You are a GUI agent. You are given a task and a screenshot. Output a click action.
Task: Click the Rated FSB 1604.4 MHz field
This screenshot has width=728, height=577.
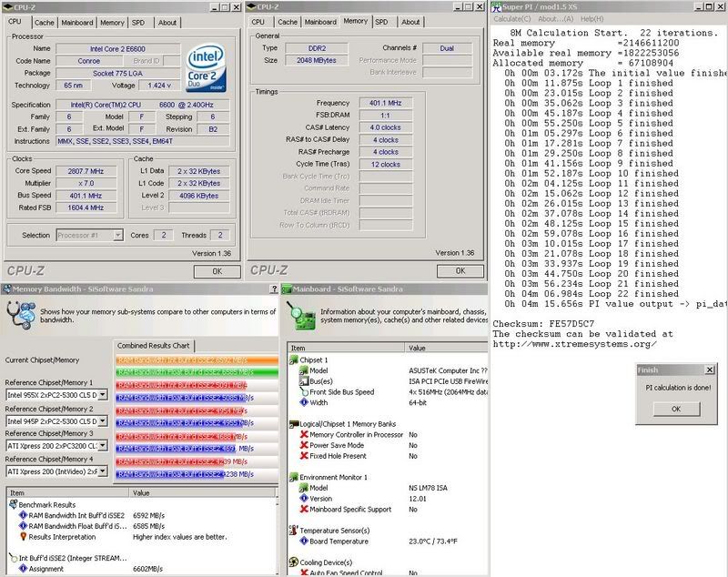86,208
